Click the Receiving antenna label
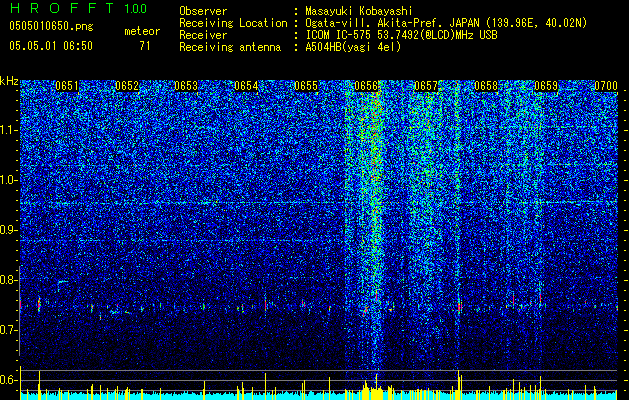Viewport: 629px width, 400px height. pos(230,47)
